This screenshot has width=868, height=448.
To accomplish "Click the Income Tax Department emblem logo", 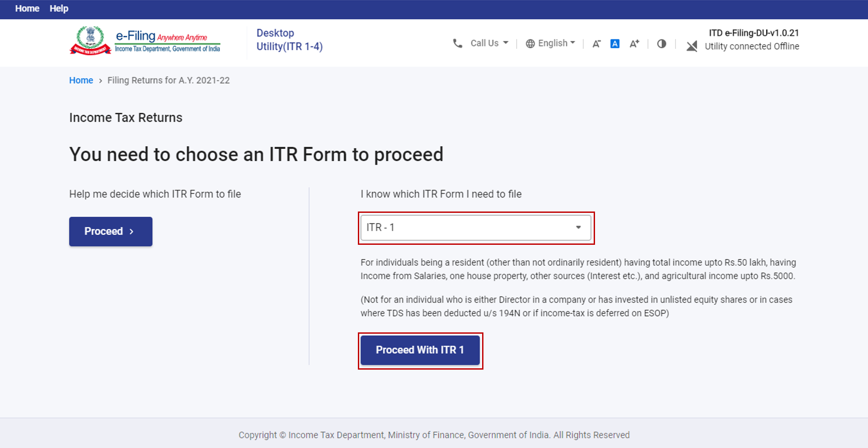I will click(90, 40).
